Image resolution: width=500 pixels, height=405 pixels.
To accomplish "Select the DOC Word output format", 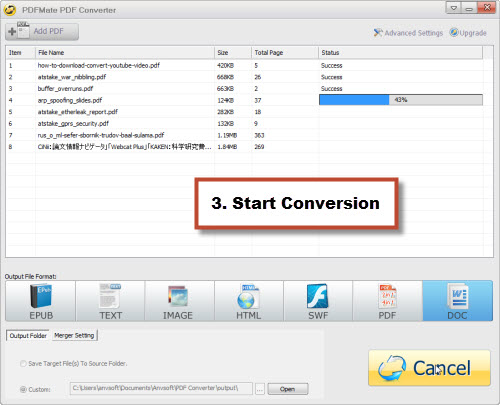I will pos(457,301).
